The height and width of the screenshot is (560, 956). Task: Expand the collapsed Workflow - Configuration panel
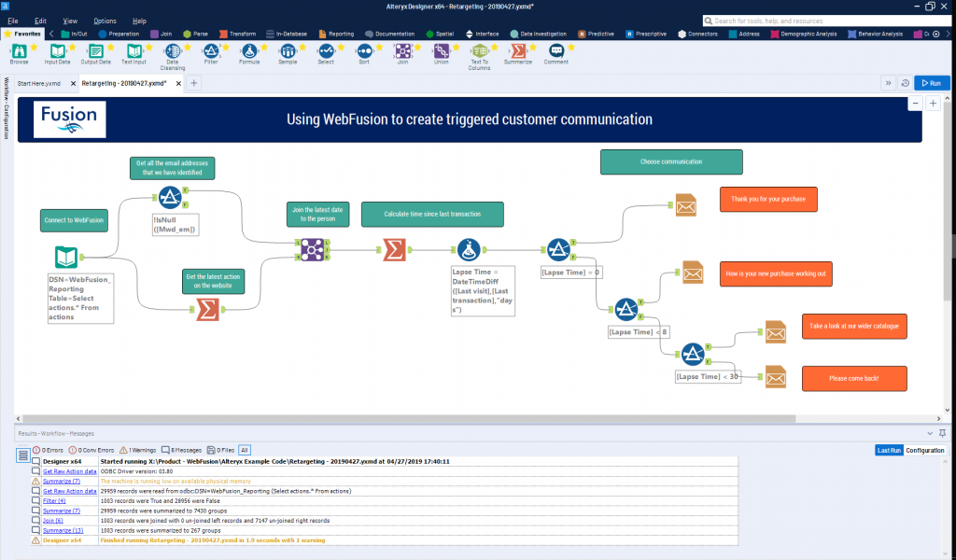(x=7, y=108)
